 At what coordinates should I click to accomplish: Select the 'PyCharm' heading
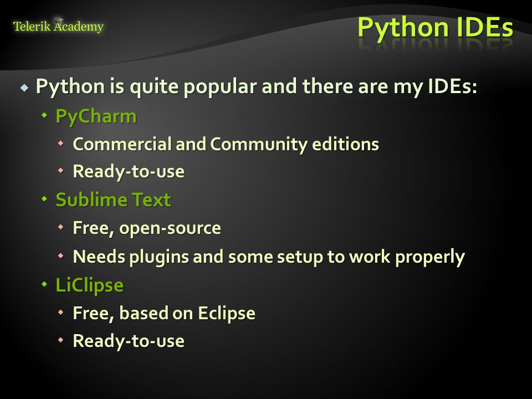click(x=96, y=117)
